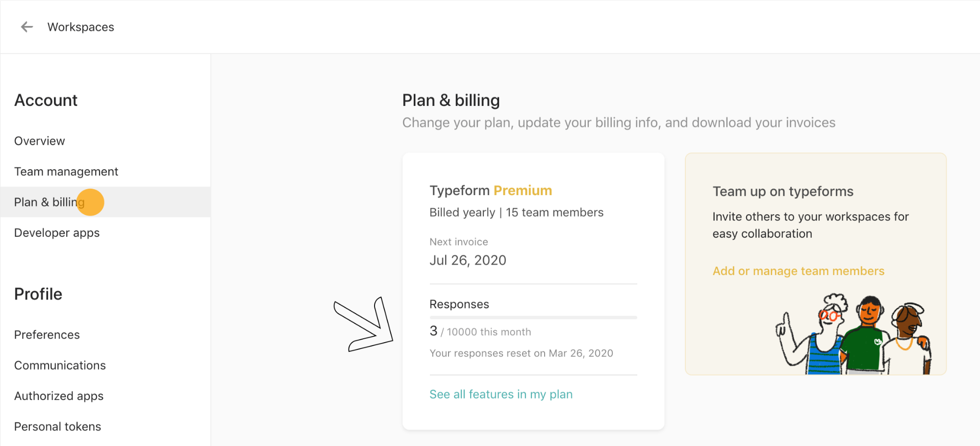Open Team management in the sidebar

[66, 172]
